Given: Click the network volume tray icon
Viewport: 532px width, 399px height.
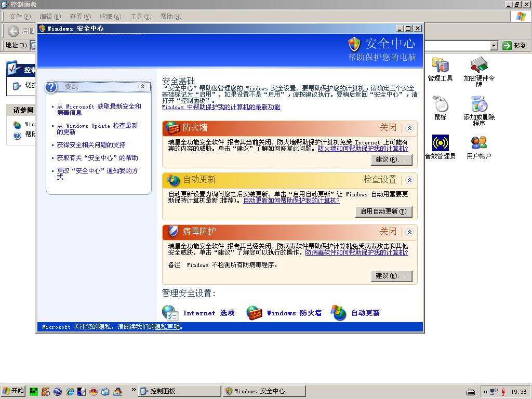Looking at the screenshot, I should point(494,392).
